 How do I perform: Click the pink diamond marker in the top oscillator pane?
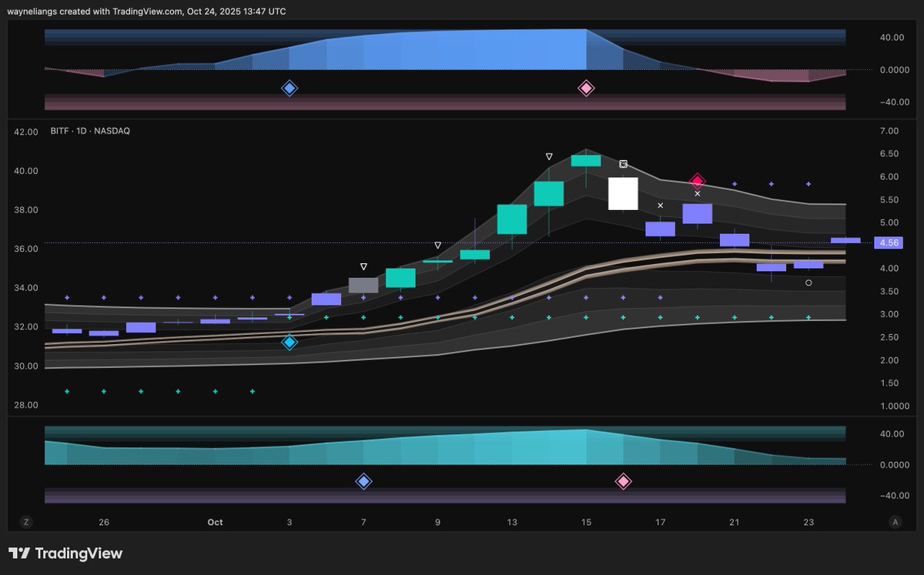coord(586,89)
